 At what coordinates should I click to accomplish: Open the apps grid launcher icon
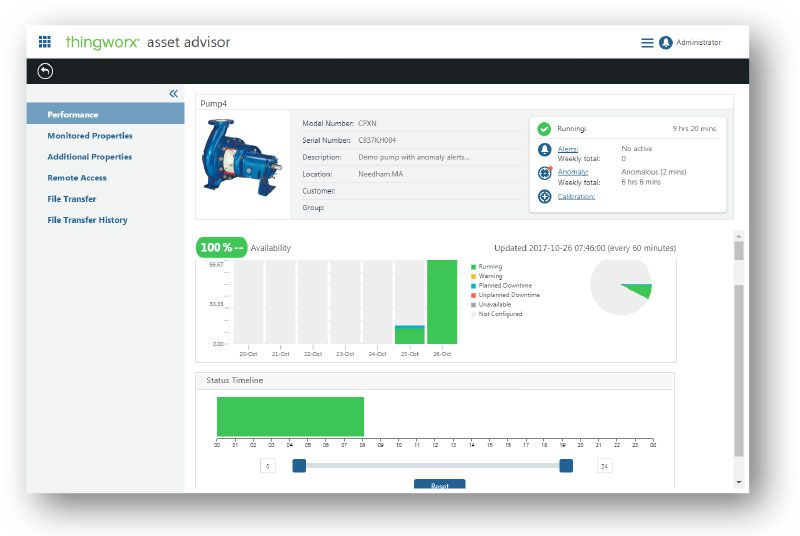[x=45, y=42]
